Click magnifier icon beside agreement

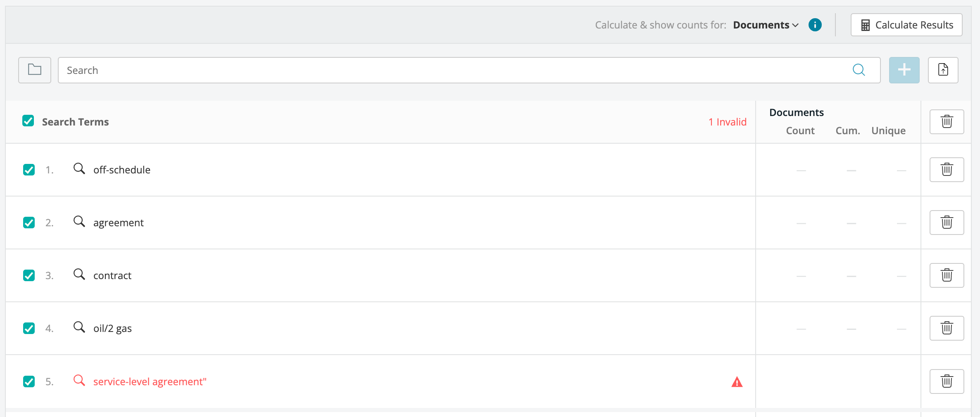click(x=79, y=222)
